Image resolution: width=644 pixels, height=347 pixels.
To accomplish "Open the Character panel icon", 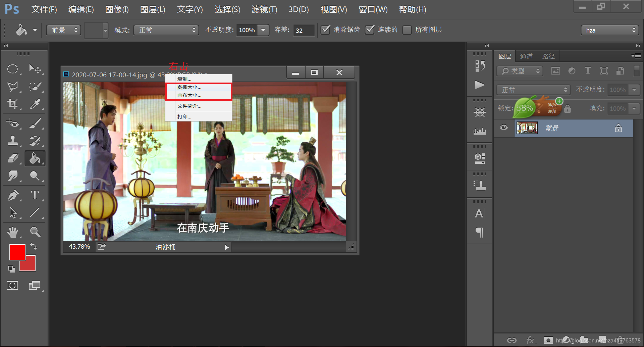I will click(x=479, y=213).
